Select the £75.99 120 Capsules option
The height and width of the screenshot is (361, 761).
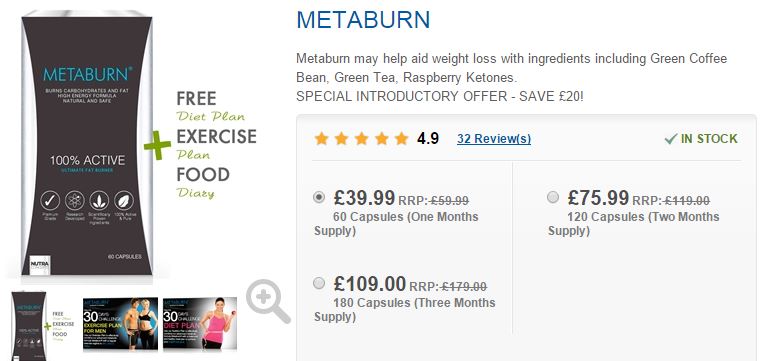[x=553, y=197]
